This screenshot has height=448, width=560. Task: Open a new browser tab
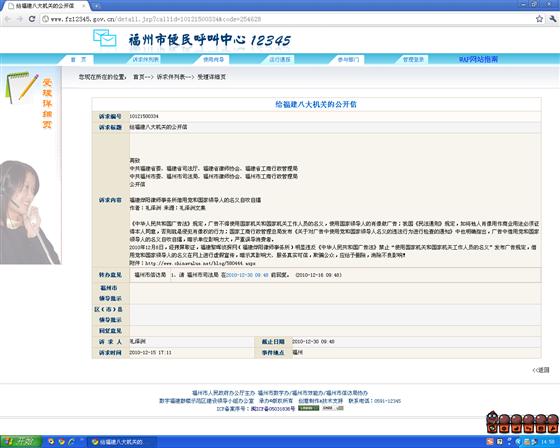(x=96, y=6)
